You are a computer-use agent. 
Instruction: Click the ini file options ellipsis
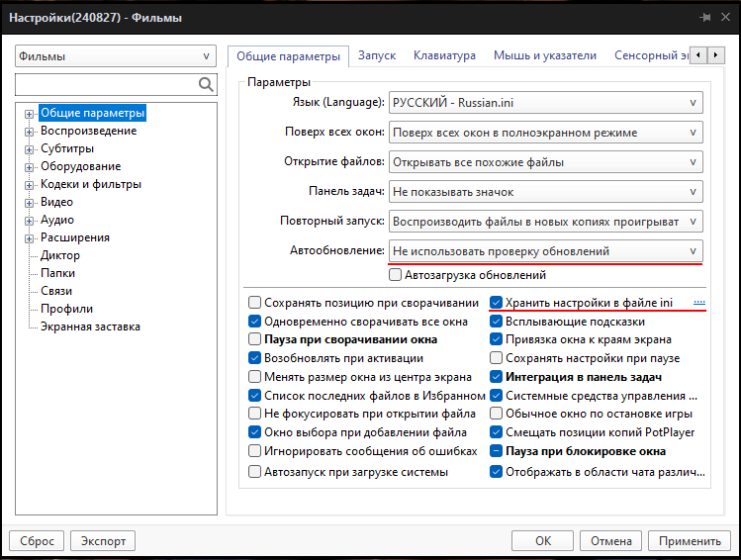(698, 302)
